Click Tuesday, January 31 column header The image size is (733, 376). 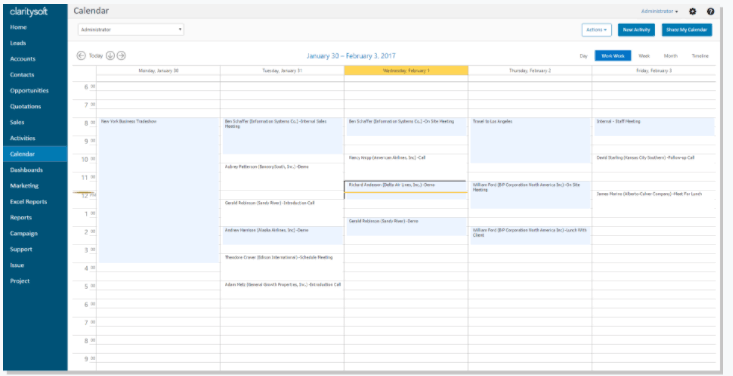pyautogui.click(x=282, y=70)
